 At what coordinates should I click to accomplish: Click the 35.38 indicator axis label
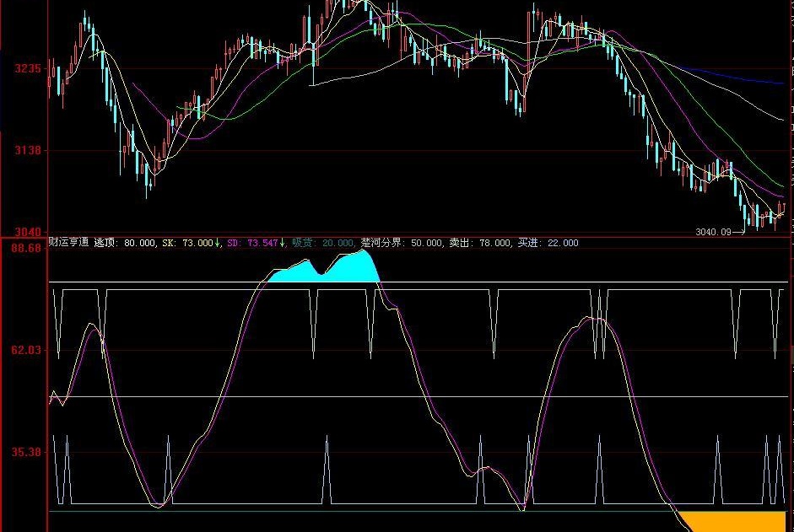[x=26, y=452]
